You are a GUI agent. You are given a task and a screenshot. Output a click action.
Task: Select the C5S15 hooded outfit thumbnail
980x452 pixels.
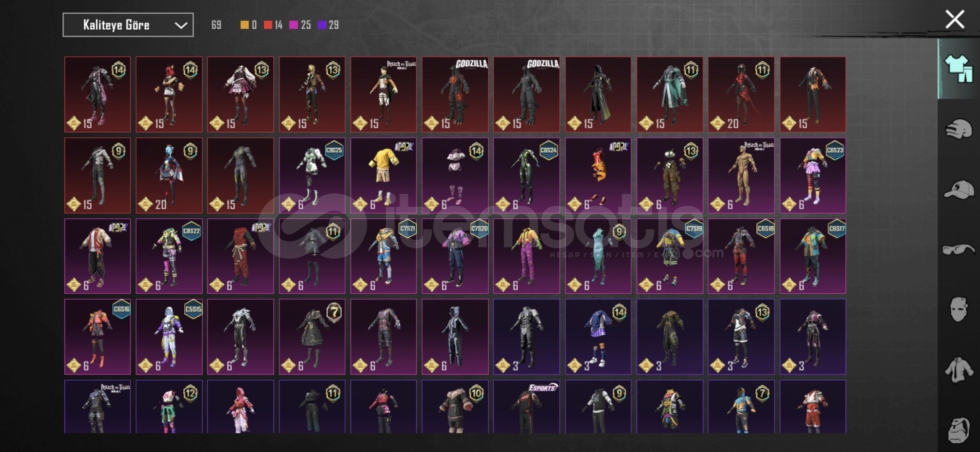click(x=169, y=336)
